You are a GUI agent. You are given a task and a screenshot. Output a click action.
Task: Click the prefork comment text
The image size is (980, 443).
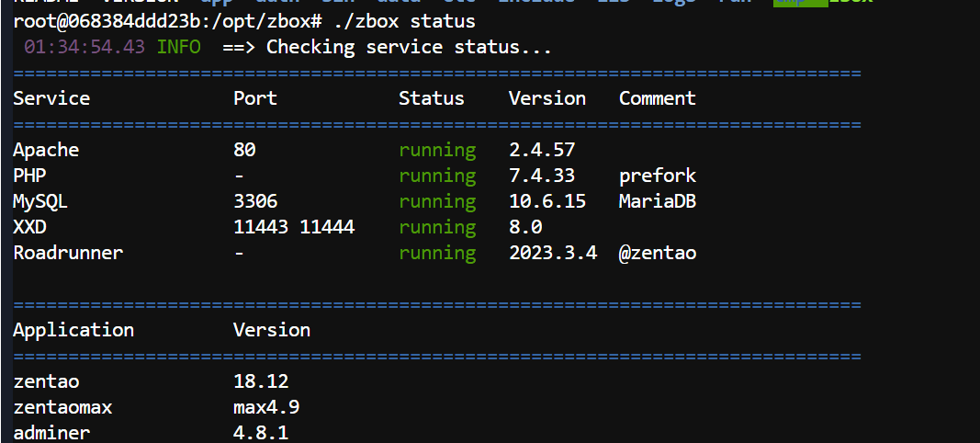(658, 176)
